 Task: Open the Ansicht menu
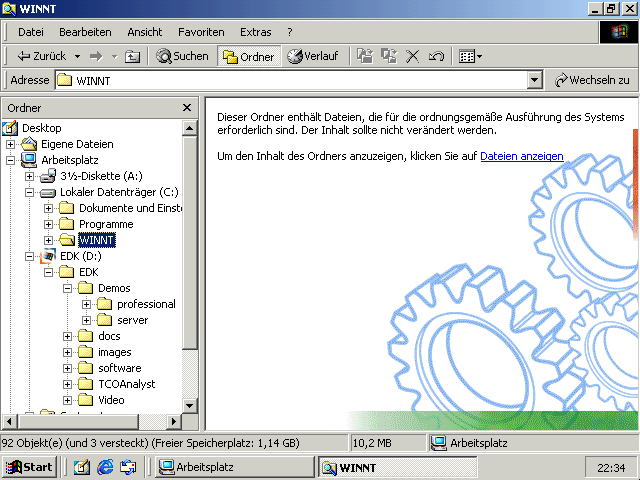(144, 32)
